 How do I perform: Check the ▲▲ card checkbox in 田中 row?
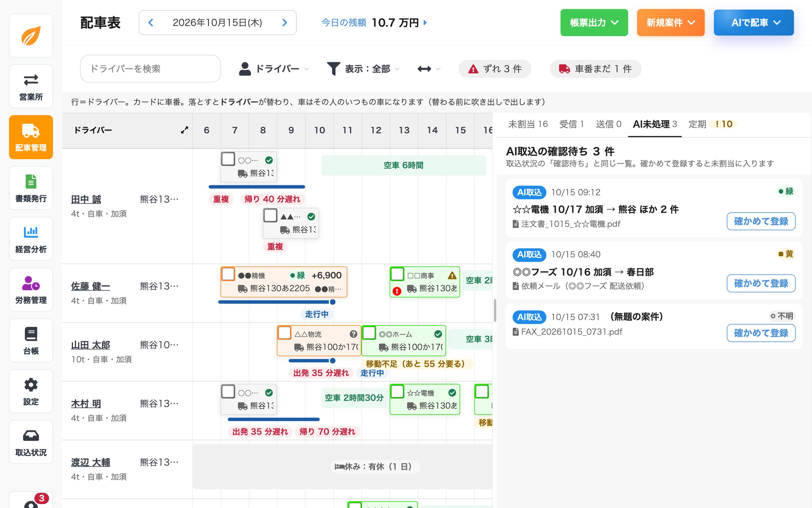[270, 215]
